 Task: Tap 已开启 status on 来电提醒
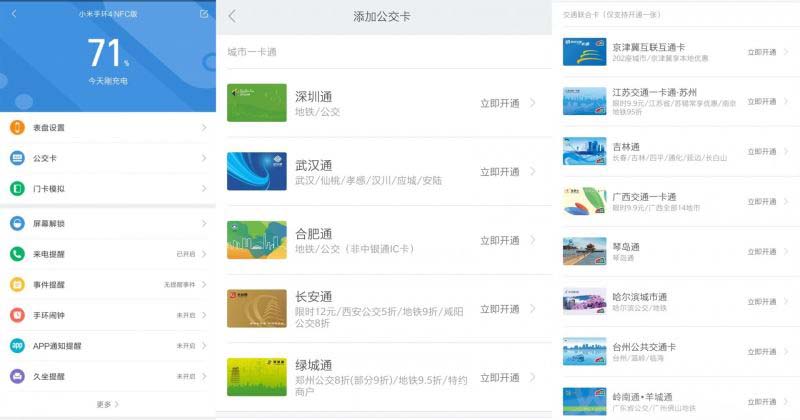[x=186, y=254]
